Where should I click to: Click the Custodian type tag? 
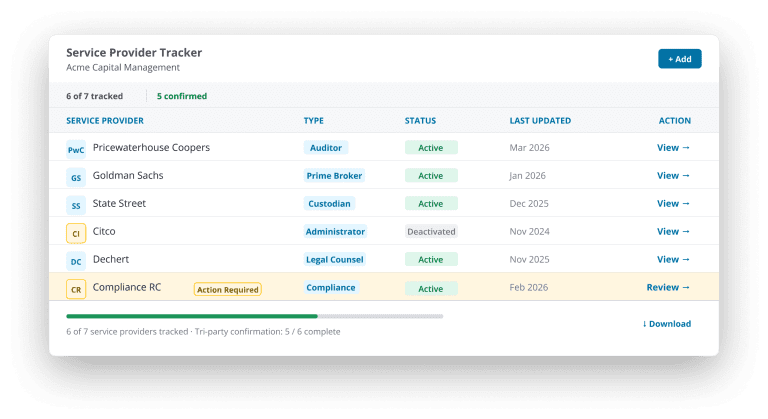(329, 203)
